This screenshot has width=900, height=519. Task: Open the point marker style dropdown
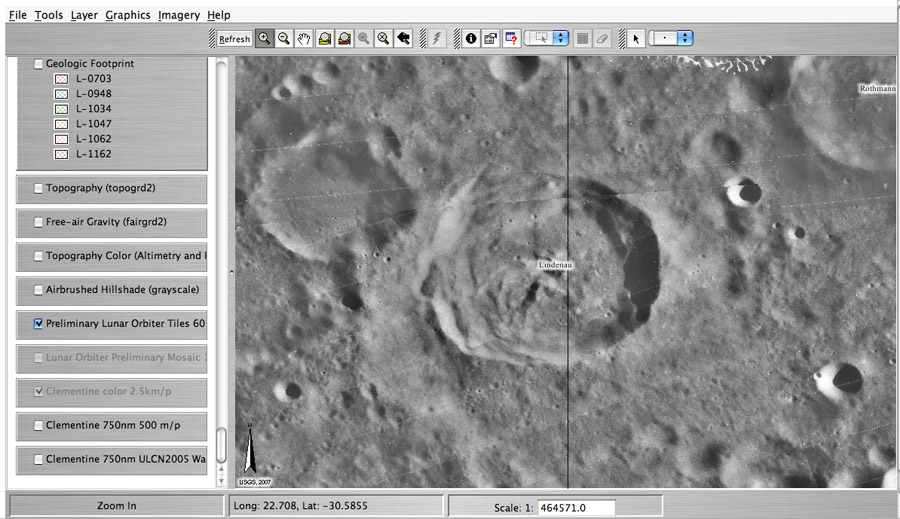[x=685, y=38]
